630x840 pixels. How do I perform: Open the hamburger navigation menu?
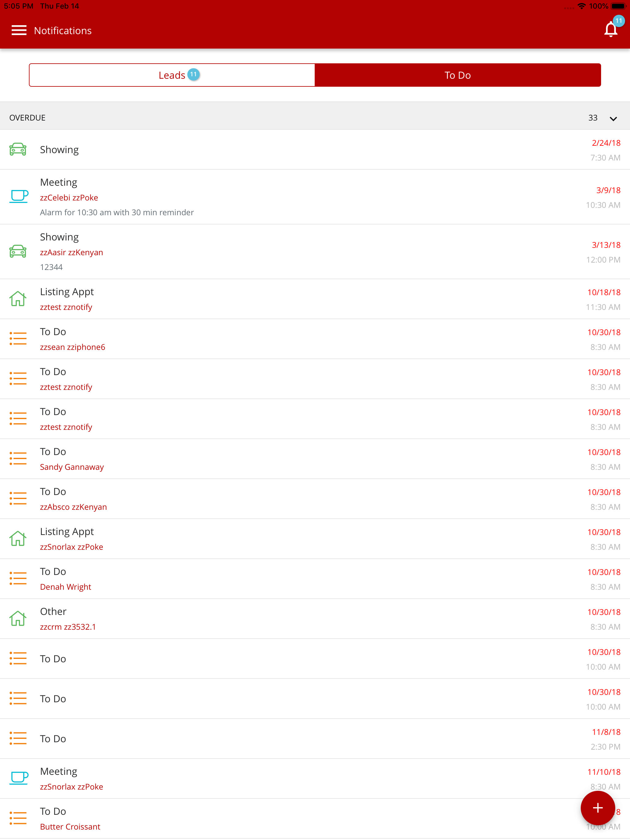[x=19, y=30]
